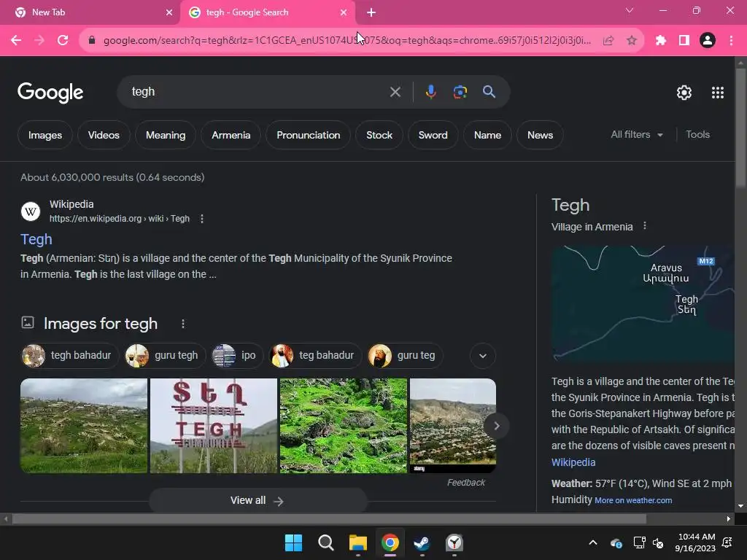Open taskbar Search
This screenshot has width=747, height=560.
(326, 542)
